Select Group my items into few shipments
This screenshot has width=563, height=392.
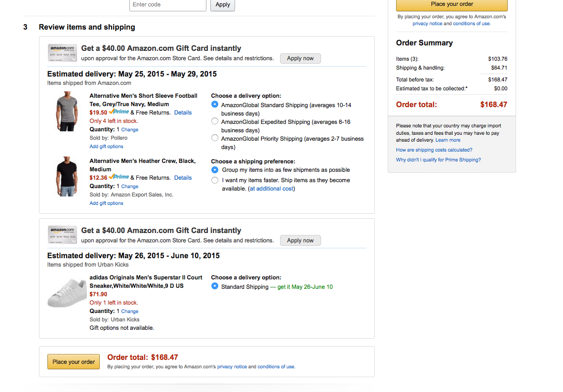tap(215, 170)
